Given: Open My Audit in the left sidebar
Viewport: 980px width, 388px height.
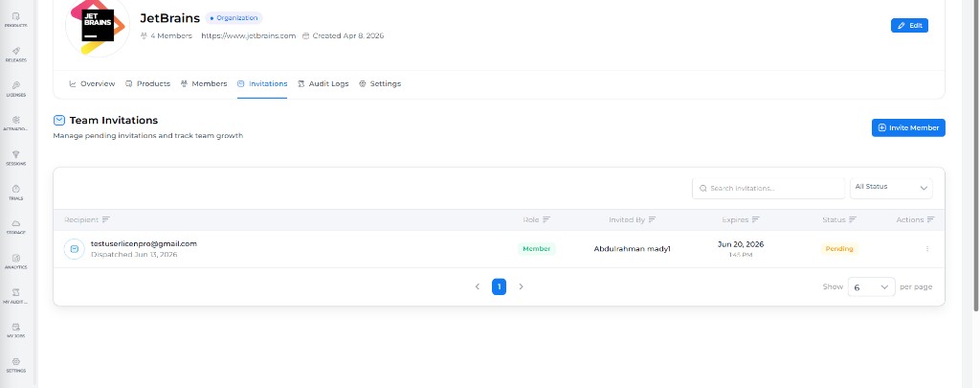Looking at the screenshot, I should coord(15,295).
